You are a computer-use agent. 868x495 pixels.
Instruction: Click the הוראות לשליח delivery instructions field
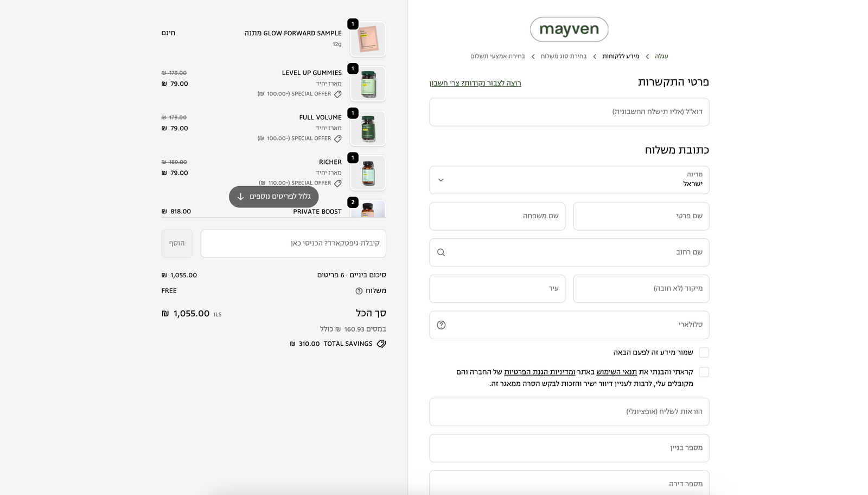click(x=569, y=412)
